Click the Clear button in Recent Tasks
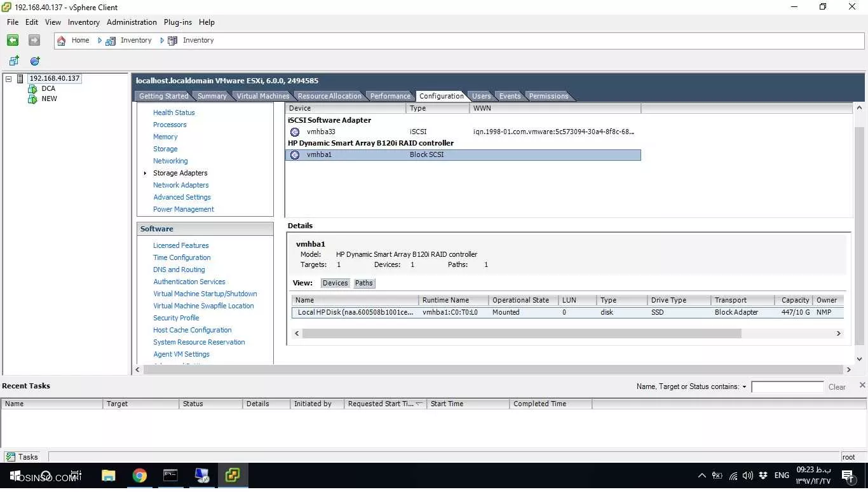The width and height of the screenshot is (868, 492). (837, 387)
